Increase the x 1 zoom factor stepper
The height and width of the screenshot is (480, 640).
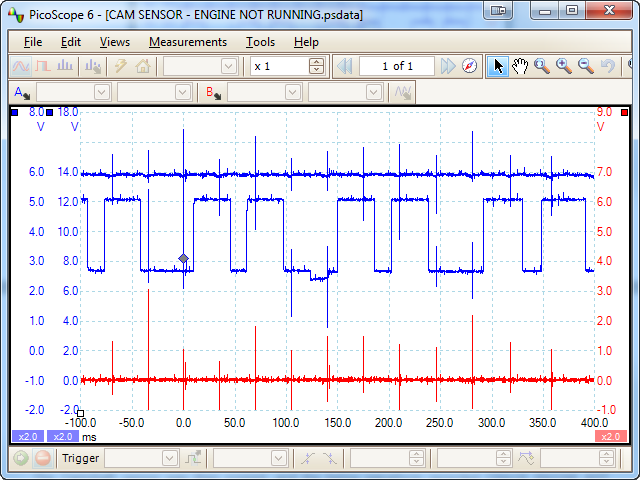317,62
